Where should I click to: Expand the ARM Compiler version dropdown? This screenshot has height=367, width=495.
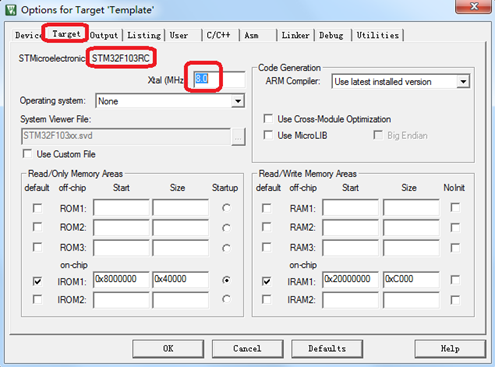(463, 82)
